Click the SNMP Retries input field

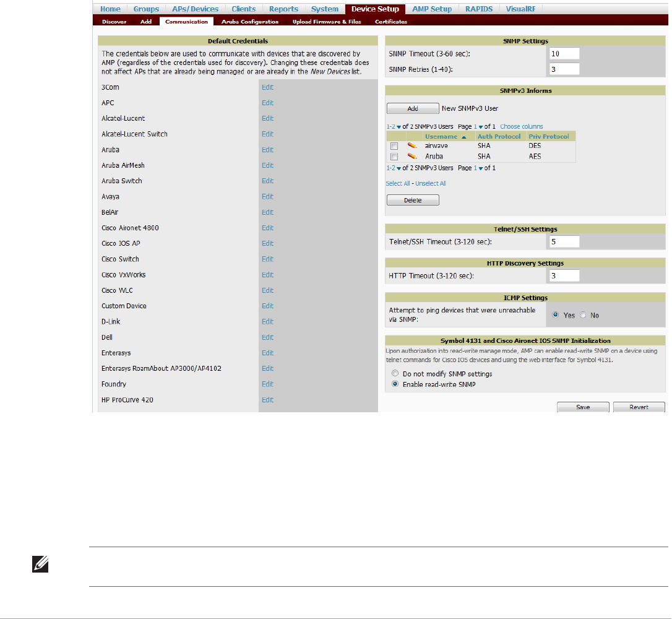point(564,69)
